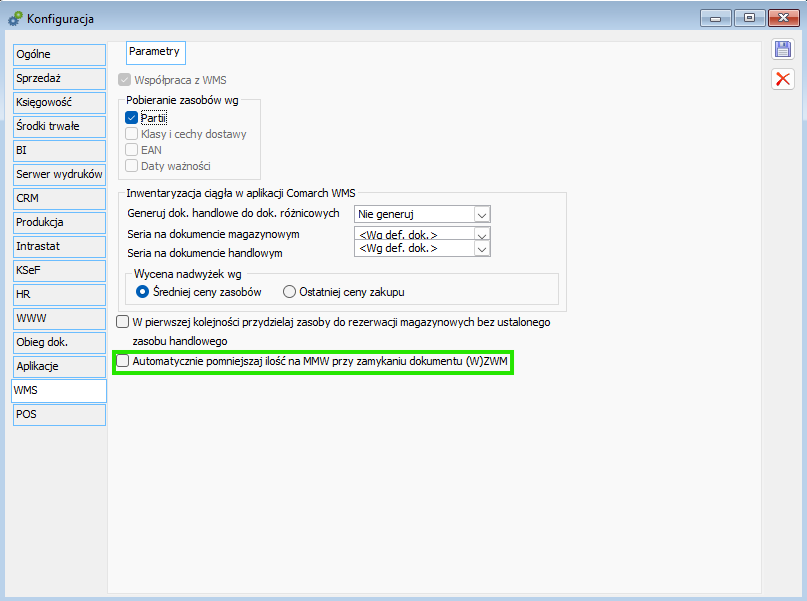Open the CRM section

coord(59,199)
